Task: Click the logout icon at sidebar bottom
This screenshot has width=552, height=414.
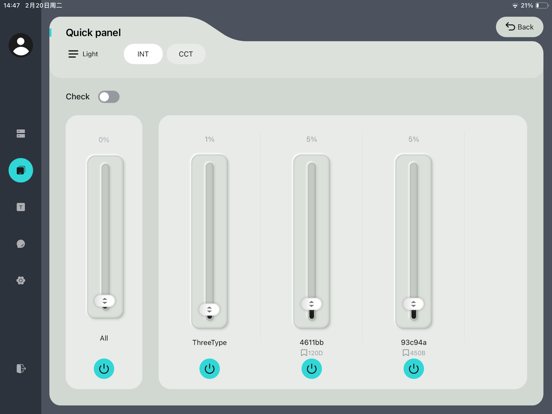Action: click(x=21, y=369)
